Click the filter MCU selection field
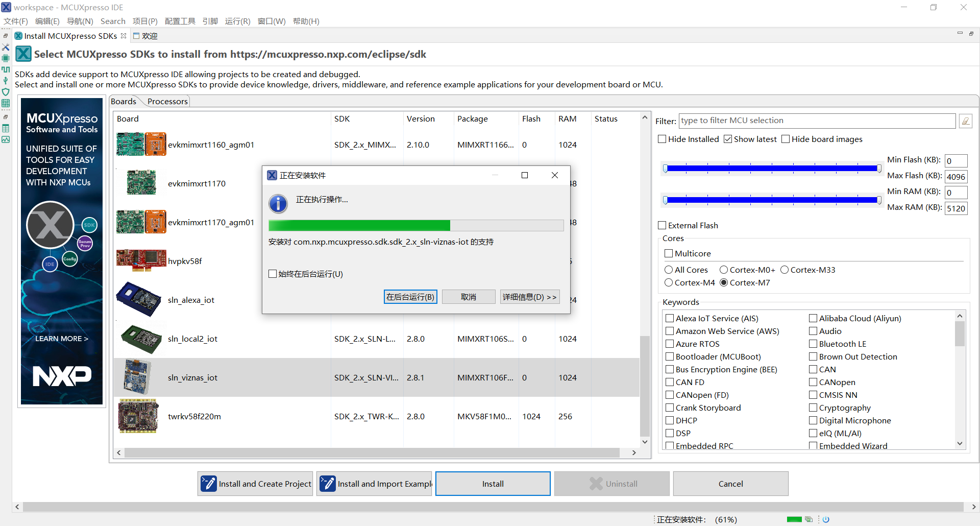The image size is (980, 526). [817, 121]
